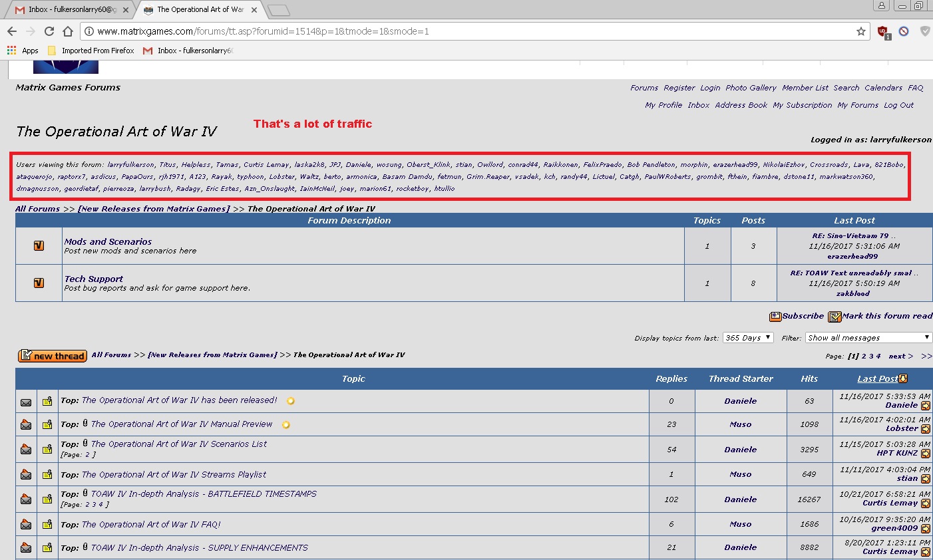Screen dimensions: 933x560
Task: Click next > pagination link
Action: 900,356
